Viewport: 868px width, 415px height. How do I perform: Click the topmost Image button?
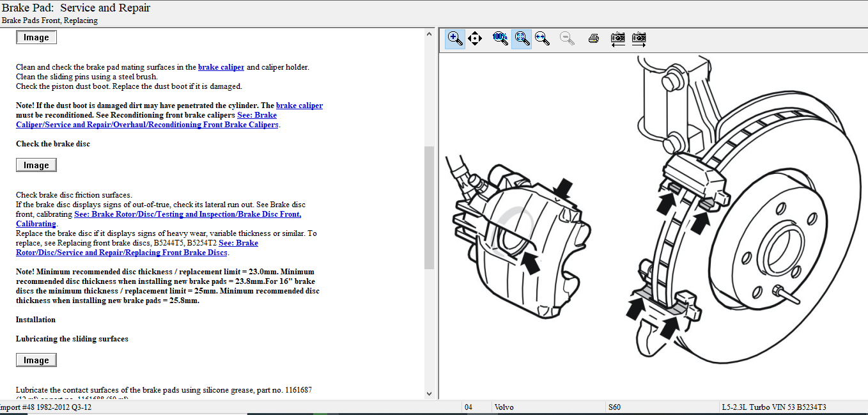click(36, 37)
